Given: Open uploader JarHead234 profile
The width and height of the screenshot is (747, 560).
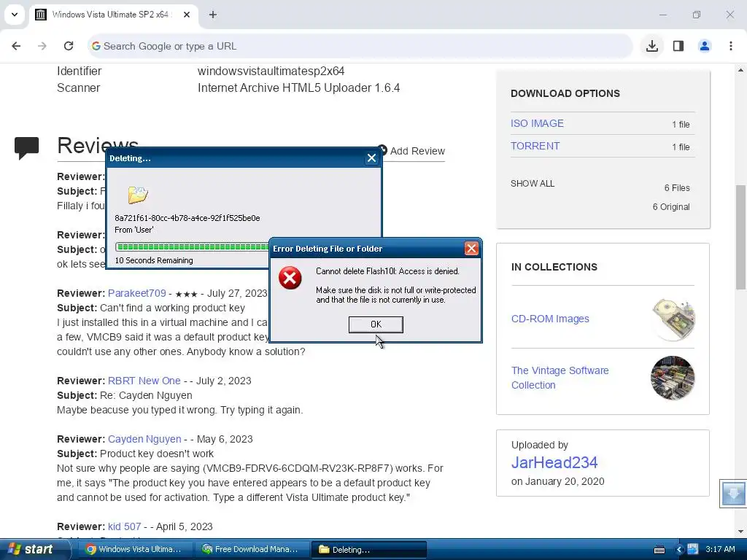Looking at the screenshot, I should coord(554,462).
